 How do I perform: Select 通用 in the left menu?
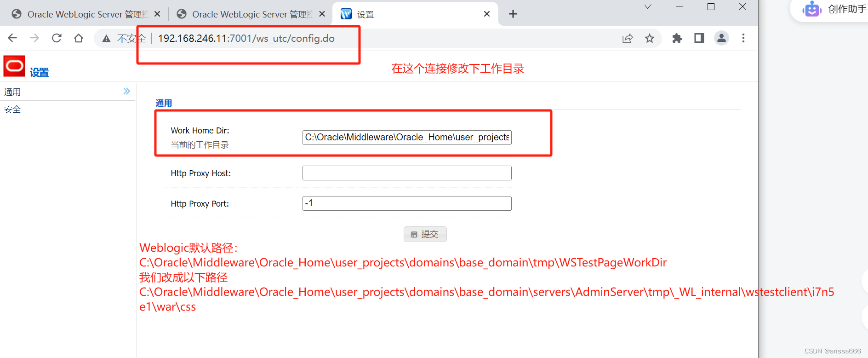point(68,92)
